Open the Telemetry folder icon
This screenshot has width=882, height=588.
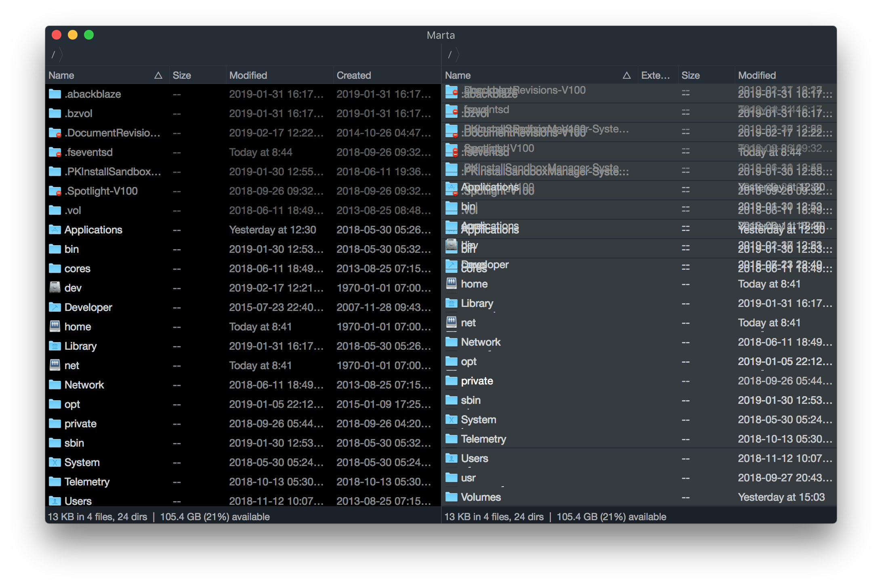pos(55,481)
